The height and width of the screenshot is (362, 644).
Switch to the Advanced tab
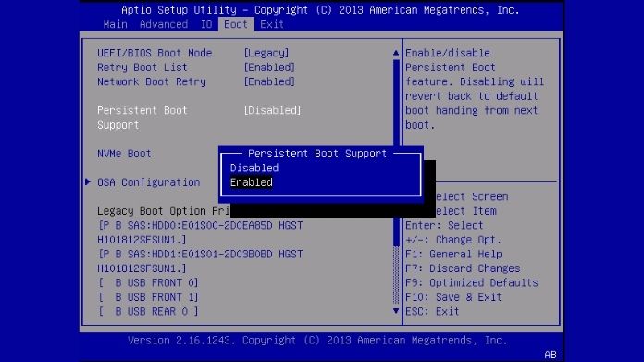(x=164, y=24)
